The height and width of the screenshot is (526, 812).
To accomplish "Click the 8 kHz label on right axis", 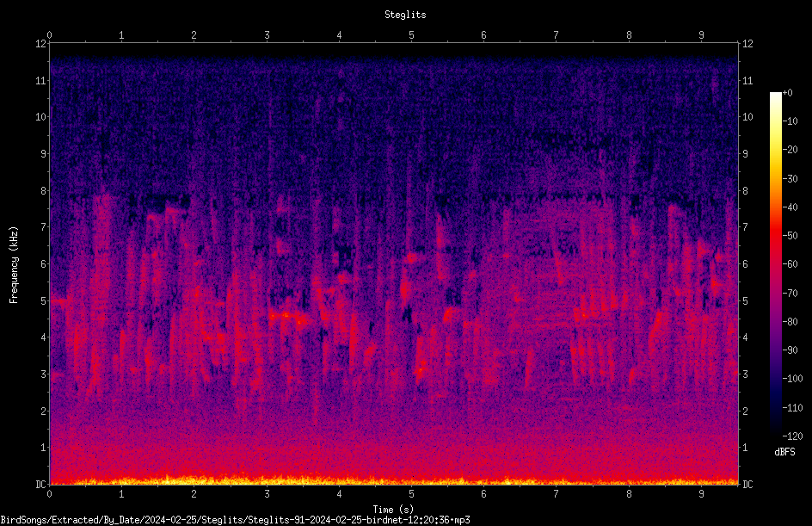I will tap(746, 191).
